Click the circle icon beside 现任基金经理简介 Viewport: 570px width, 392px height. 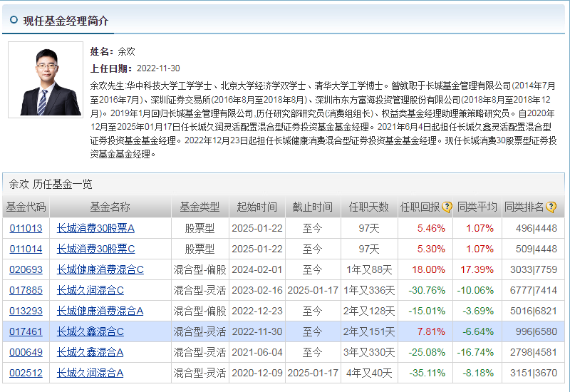pyautogui.click(x=14, y=20)
